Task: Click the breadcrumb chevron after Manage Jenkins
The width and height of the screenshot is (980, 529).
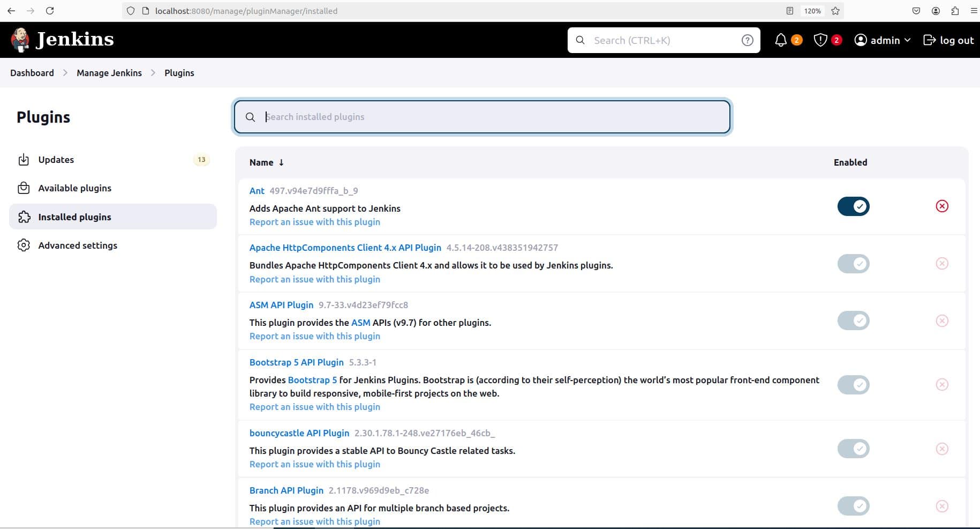Action: click(x=153, y=73)
